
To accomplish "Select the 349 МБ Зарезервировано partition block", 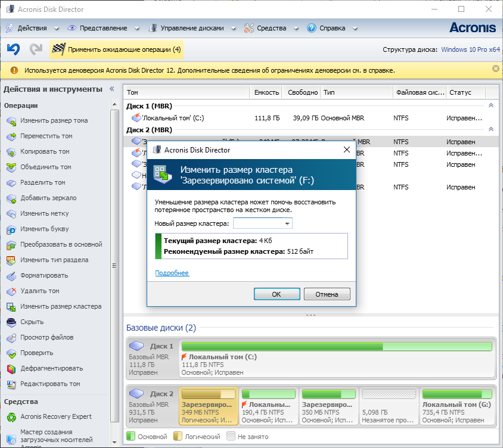I will pos(209,406).
